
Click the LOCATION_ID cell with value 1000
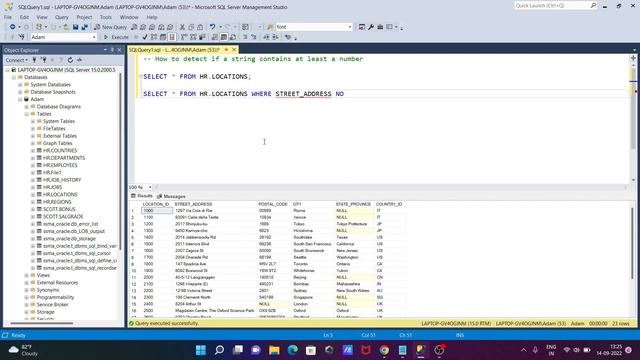157,211
